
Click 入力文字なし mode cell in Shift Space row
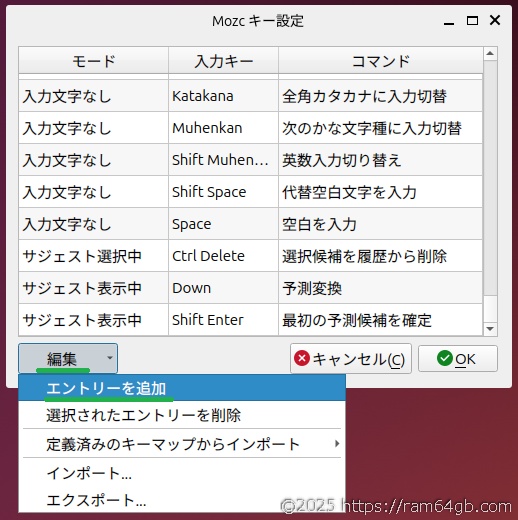pyautogui.click(x=94, y=192)
